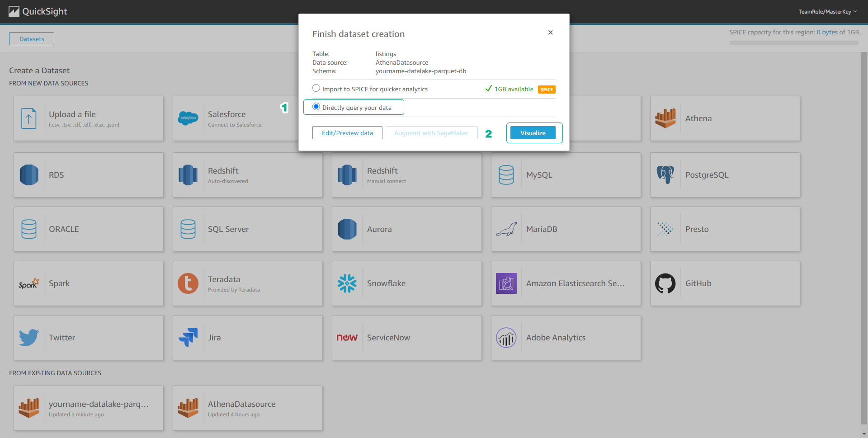Click 'Updated a minute ago' text
The image size is (868, 438).
(x=76, y=414)
